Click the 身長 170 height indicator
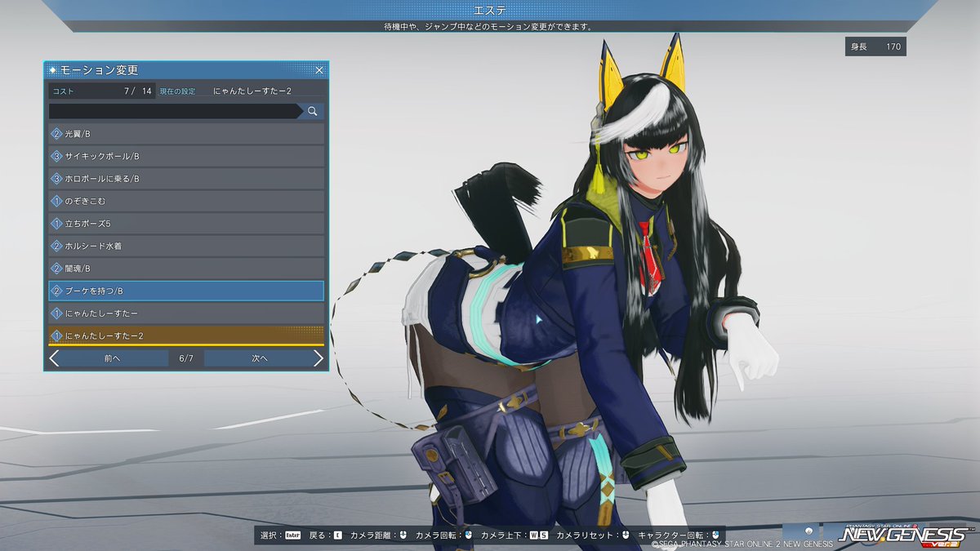 (x=875, y=47)
